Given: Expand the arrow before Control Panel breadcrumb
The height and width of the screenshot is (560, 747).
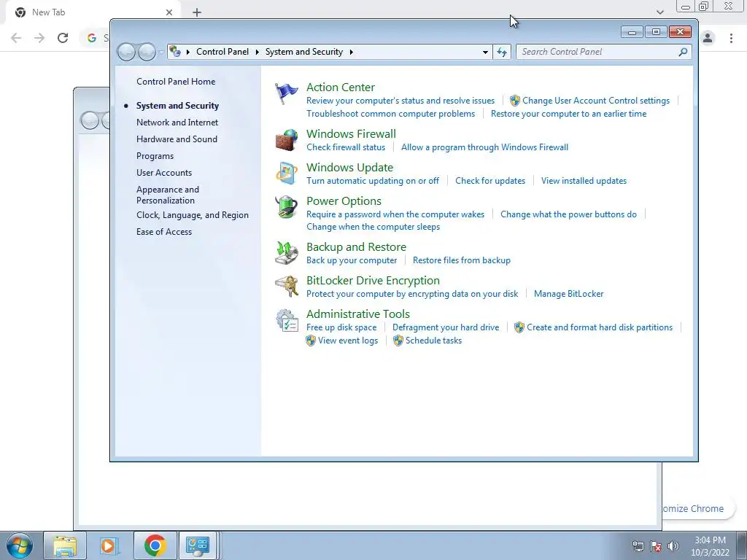Looking at the screenshot, I should point(188,52).
